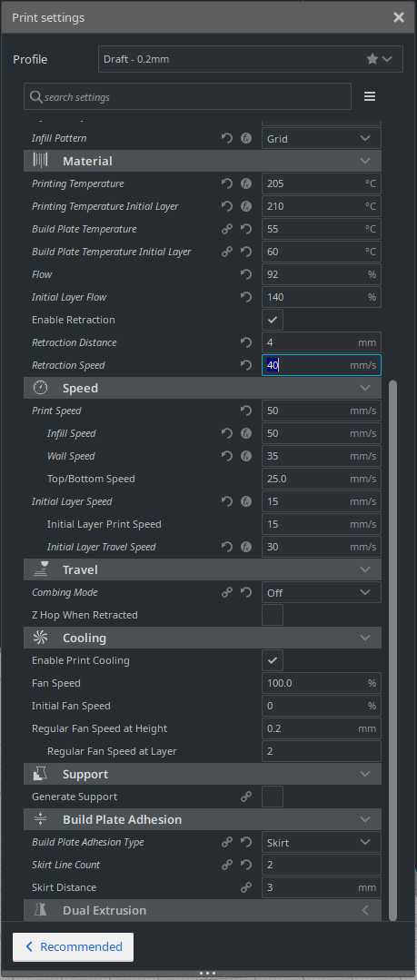Expand the Dual Extrusion section

[203, 910]
